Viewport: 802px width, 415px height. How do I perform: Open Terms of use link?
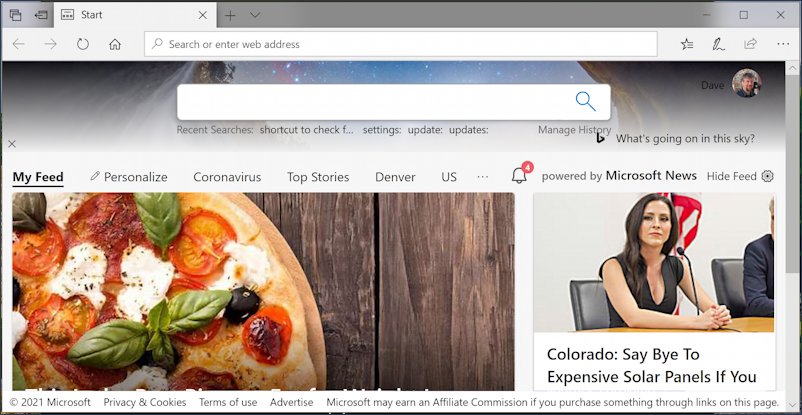(x=228, y=402)
